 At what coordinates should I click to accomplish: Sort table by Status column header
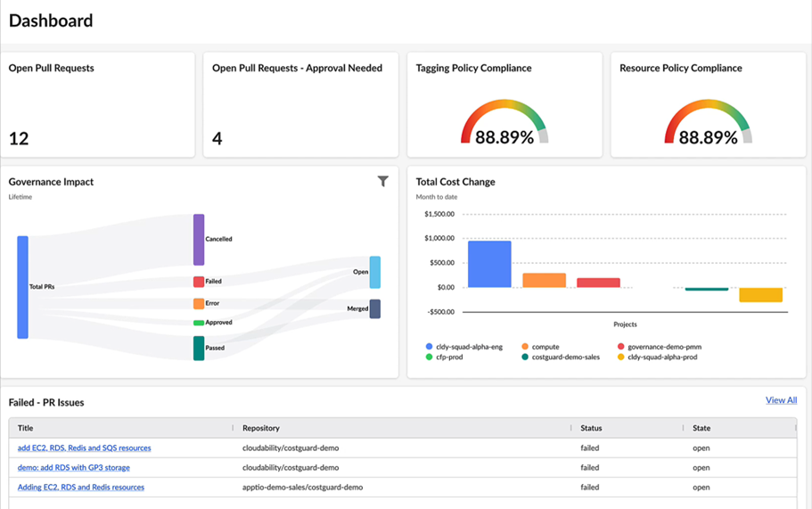pos(591,428)
